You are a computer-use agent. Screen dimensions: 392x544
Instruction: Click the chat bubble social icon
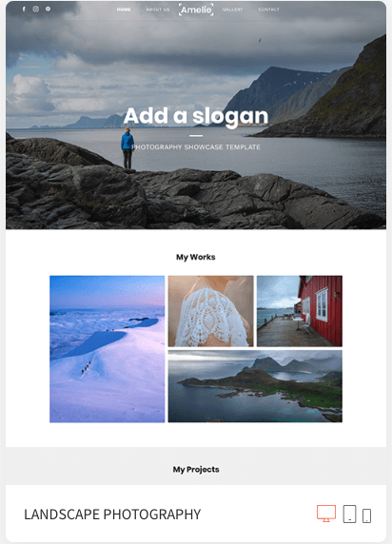click(x=48, y=9)
